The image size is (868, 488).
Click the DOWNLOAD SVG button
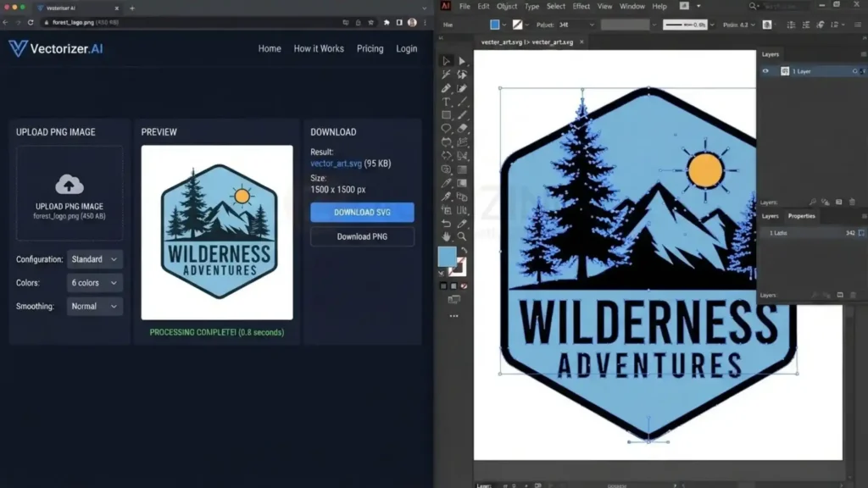point(362,213)
